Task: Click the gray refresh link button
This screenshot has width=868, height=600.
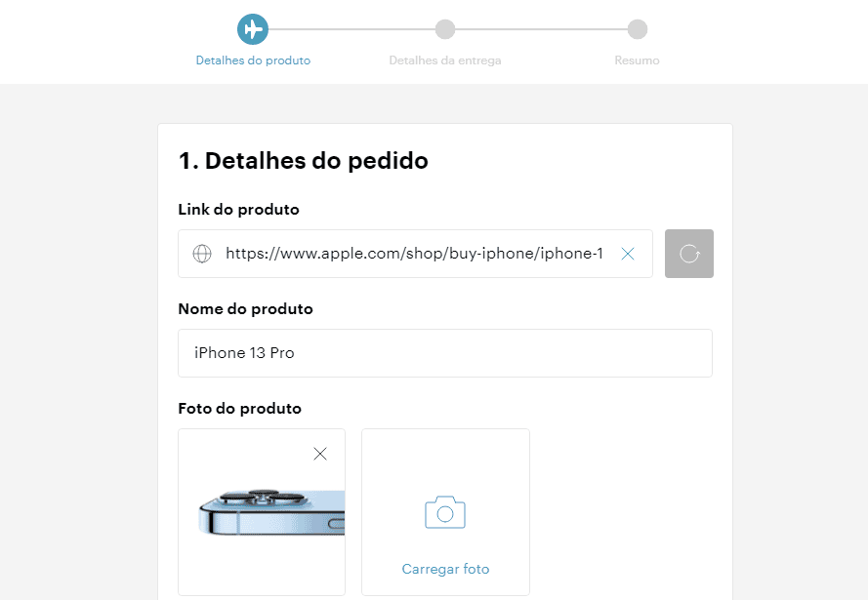Action: click(x=689, y=254)
